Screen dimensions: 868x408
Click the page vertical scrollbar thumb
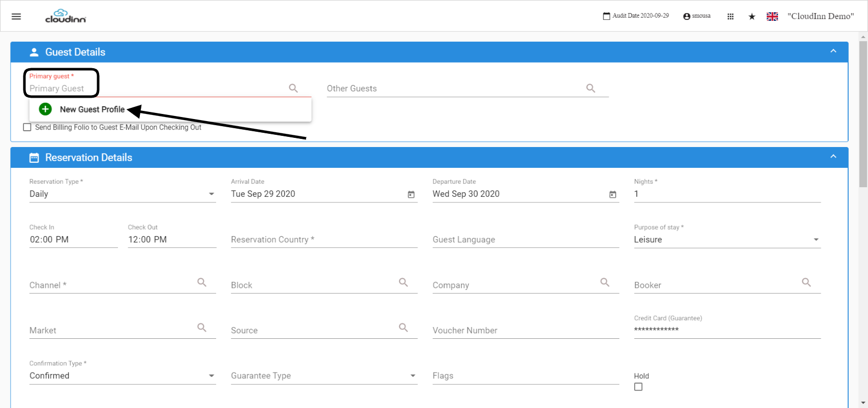tap(863, 114)
